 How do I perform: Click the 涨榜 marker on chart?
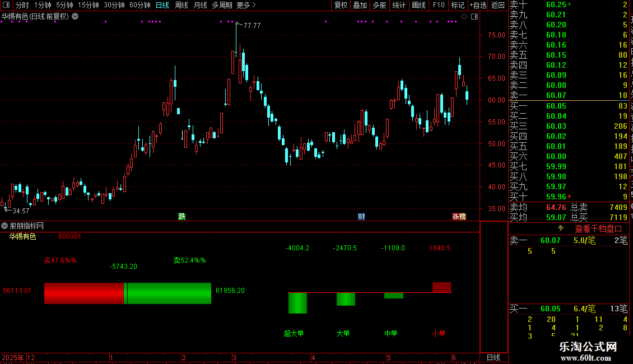[459, 216]
